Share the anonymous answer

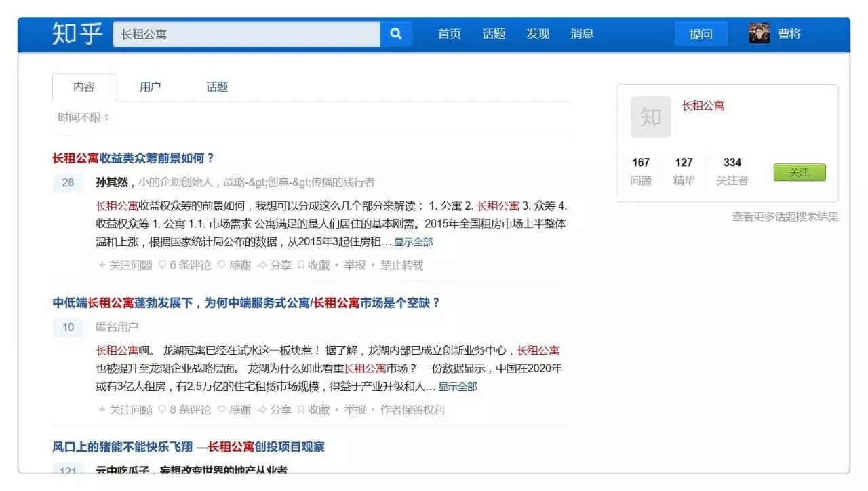[275, 410]
